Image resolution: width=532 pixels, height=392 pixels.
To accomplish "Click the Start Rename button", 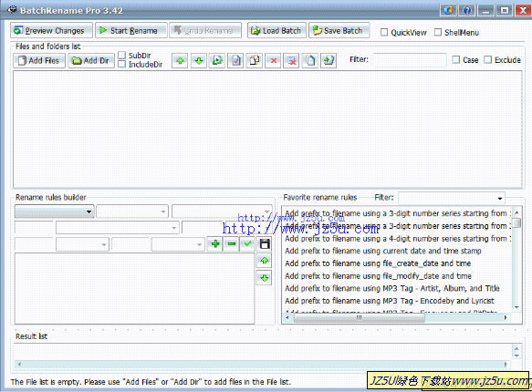I will (x=131, y=30).
